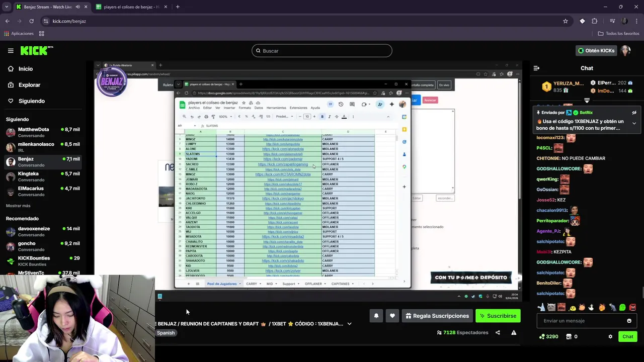Click the Buscar search field

tap(322, 51)
